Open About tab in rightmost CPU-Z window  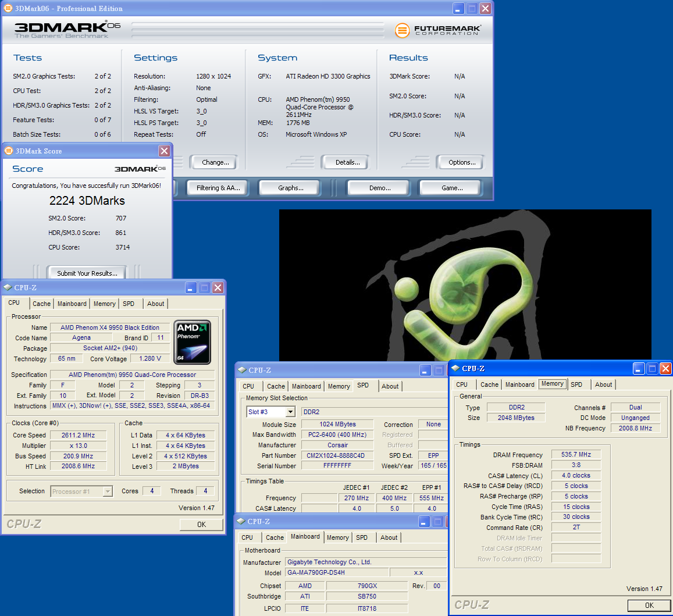click(603, 384)
